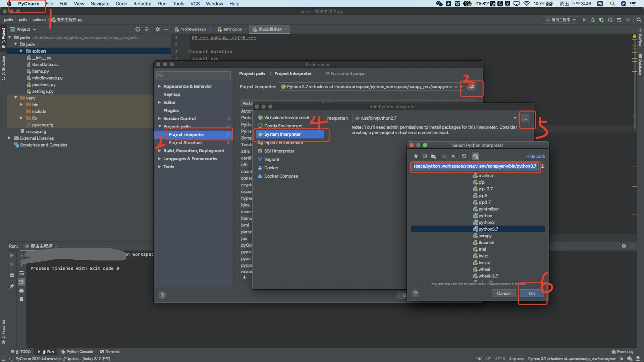Click the Hide path link
Viewport: 644px width, 362px height.
(535, 157)
